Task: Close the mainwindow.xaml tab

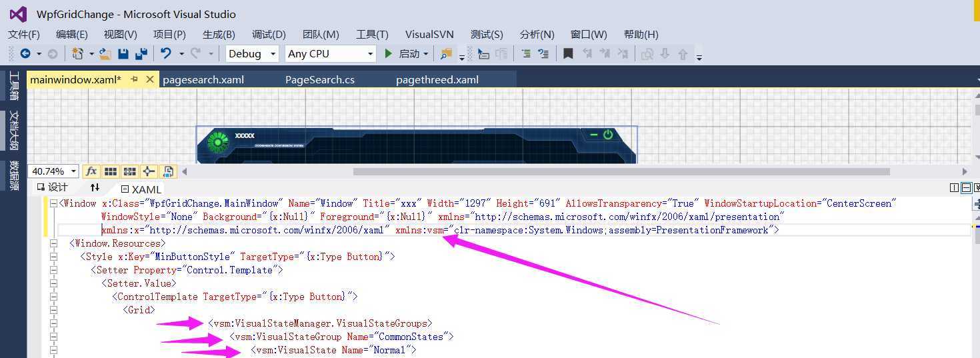Action: tap(150, 79)
